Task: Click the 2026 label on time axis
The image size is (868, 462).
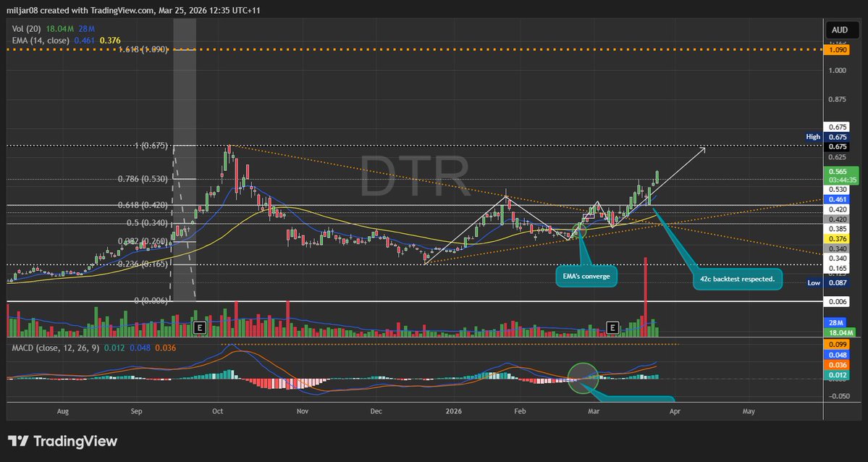Action: 453,411
